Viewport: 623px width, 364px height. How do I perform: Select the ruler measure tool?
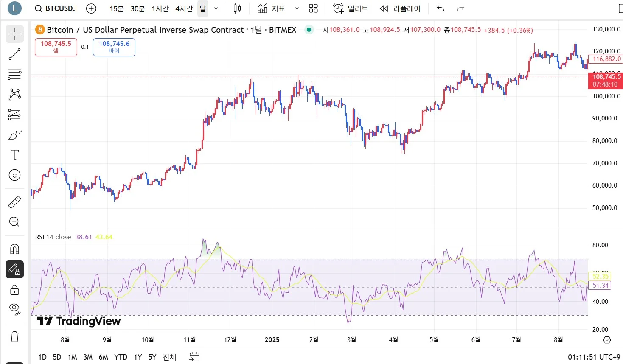(14, 202)
